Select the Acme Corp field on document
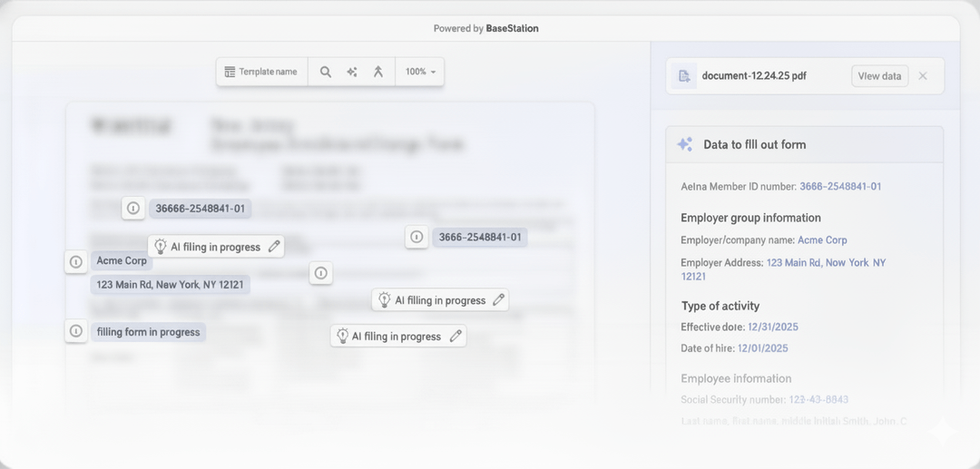The height and width of the screenshot is (469, 980). click(122, 261)
